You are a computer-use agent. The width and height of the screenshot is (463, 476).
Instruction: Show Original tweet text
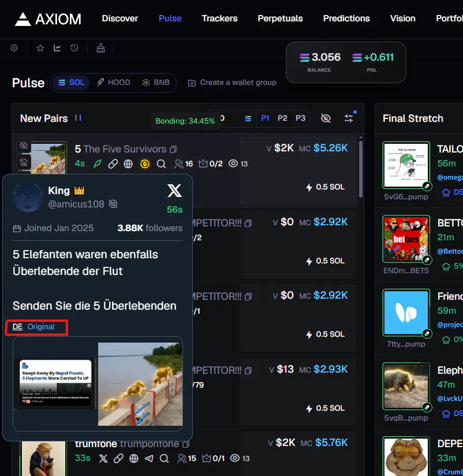[41, 327]
